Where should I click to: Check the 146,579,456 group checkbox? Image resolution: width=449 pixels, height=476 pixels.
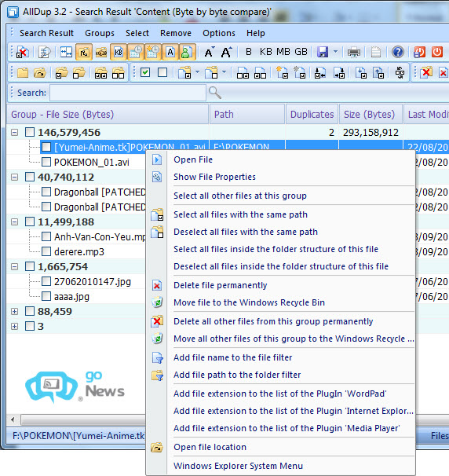coord(30,132)
